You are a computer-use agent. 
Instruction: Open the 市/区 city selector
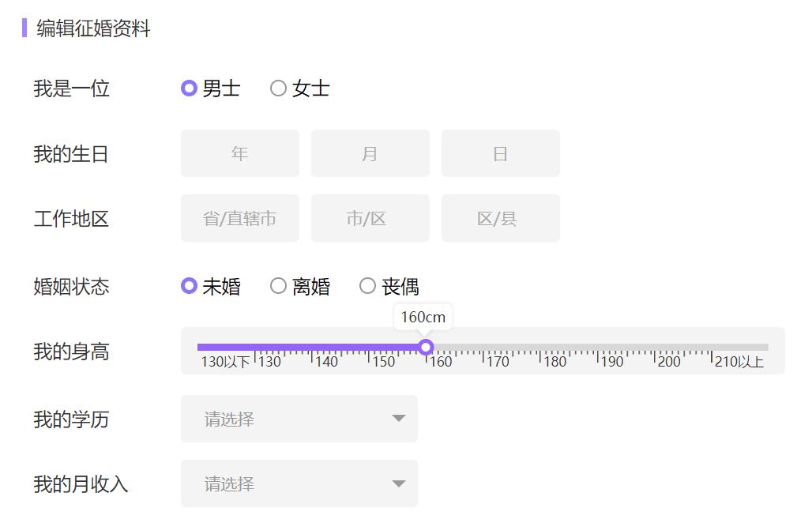coord(370,218)
